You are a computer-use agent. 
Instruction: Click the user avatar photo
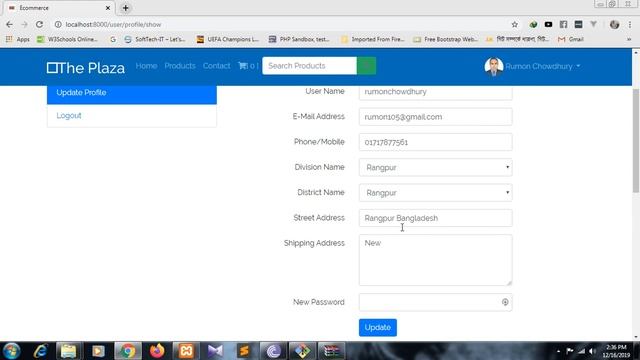click(x=493, y=66)
